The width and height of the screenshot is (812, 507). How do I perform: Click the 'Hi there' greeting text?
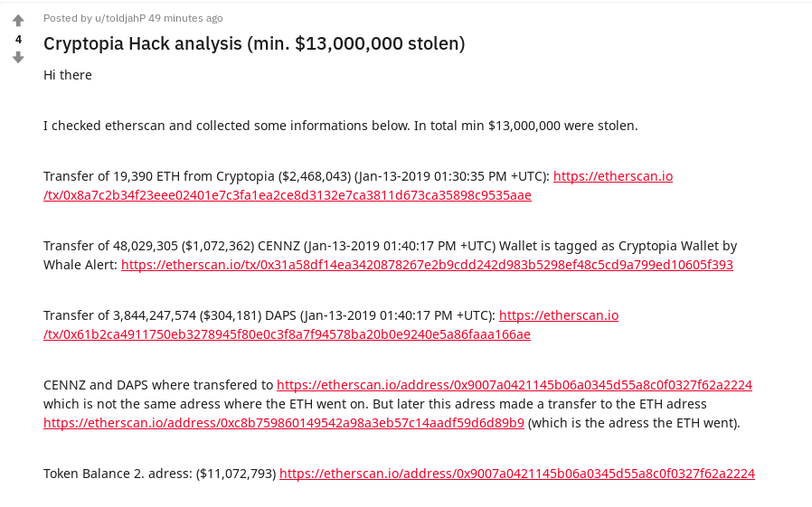pyautogui.click(x=68, y=75)
